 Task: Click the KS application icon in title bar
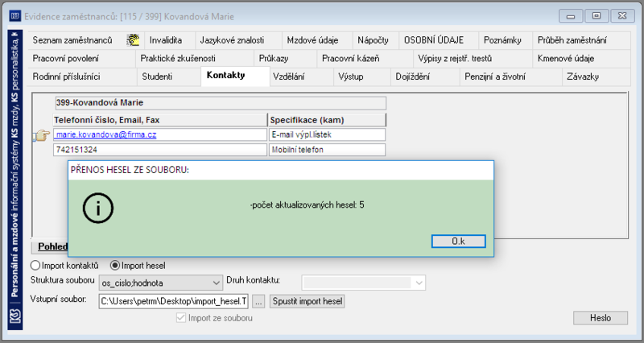(x=15, y=16)
